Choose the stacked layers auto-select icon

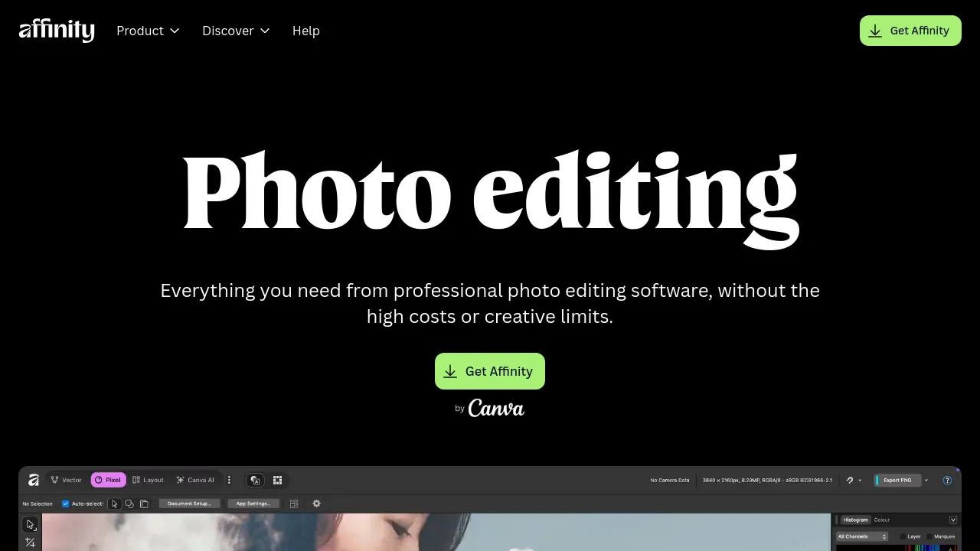tap(144, 504)
